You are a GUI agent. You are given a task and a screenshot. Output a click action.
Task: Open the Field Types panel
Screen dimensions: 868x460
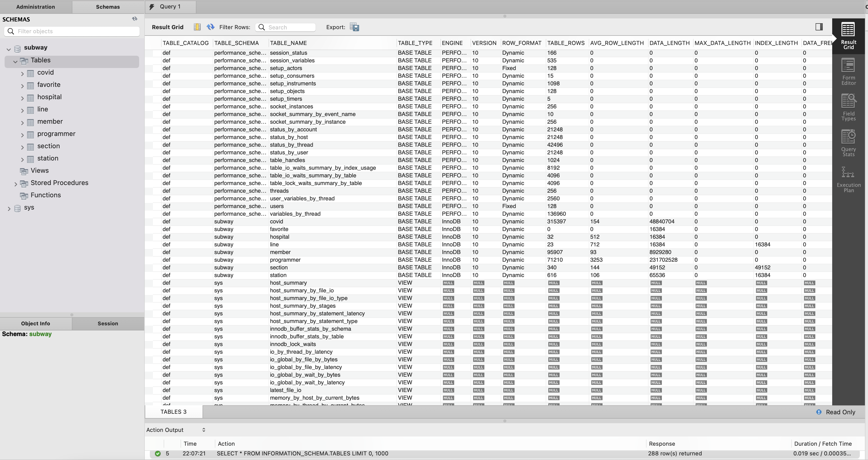point(848,107)
